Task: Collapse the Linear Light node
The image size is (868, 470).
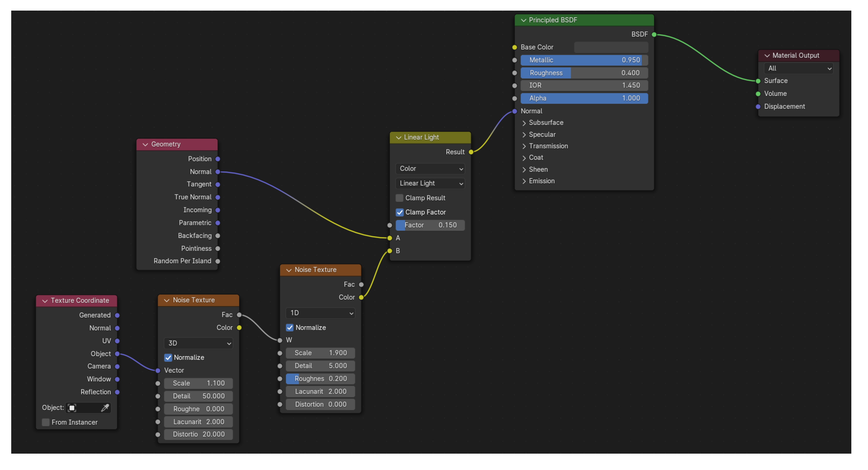Action: tap(398, 138)
